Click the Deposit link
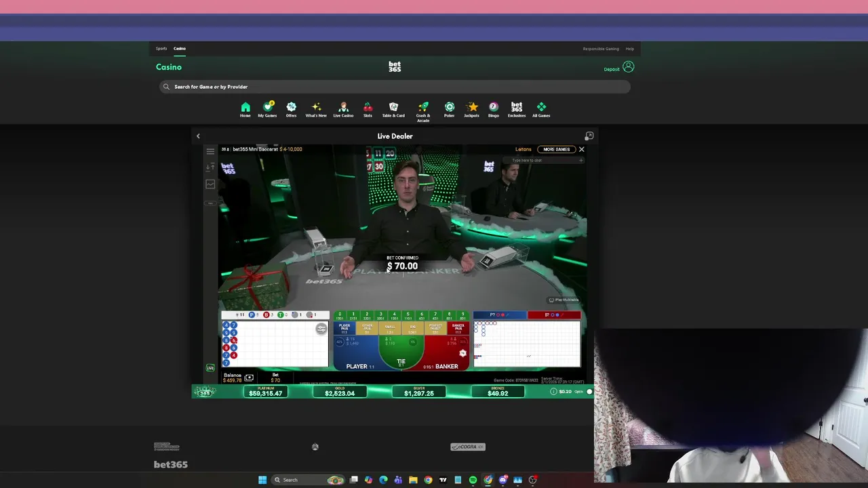 click(x=612, y=69)
